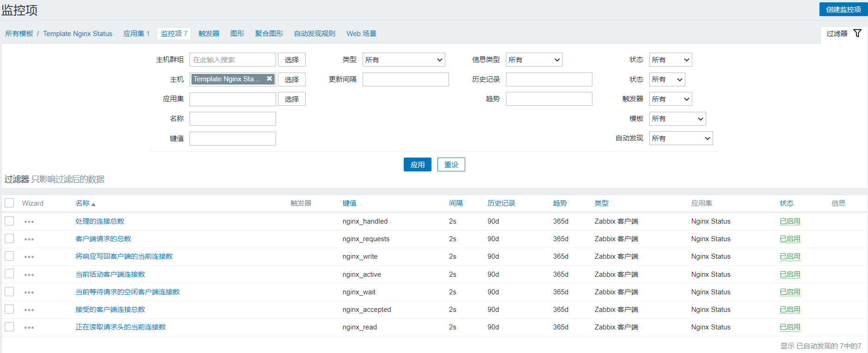Open wizard menu for nginx_wait row
This screenshot has height=353, width=868.
tap(29, 292)
